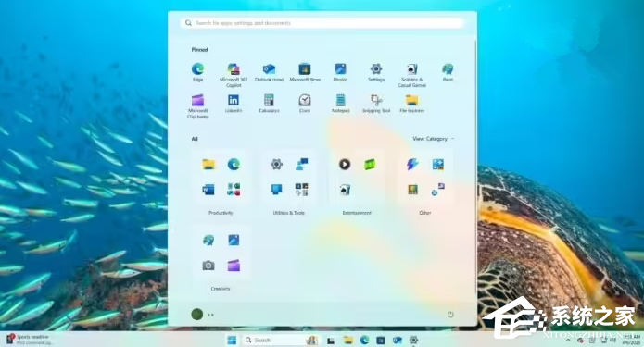644x347 pixels.
Task: Open Edge inside the Productivity category
Action: pos(234,164)
